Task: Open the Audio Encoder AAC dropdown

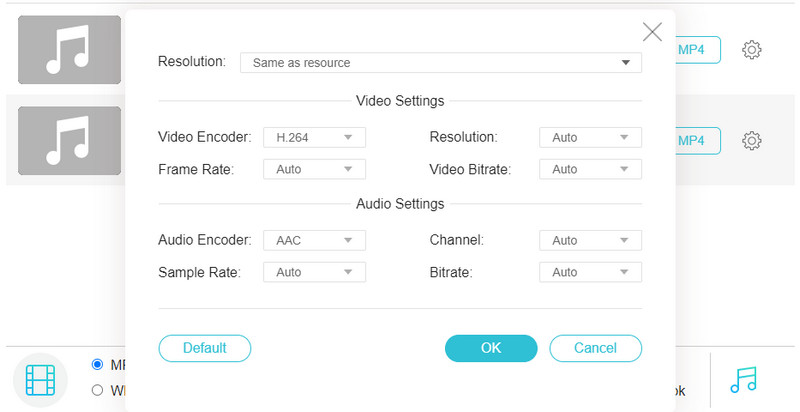Action: click(314, 240)
